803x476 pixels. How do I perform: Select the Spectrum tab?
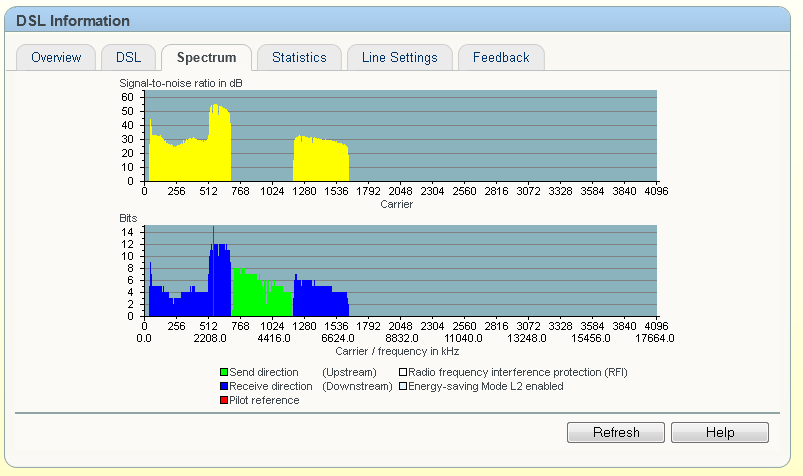tap(206, 58)
